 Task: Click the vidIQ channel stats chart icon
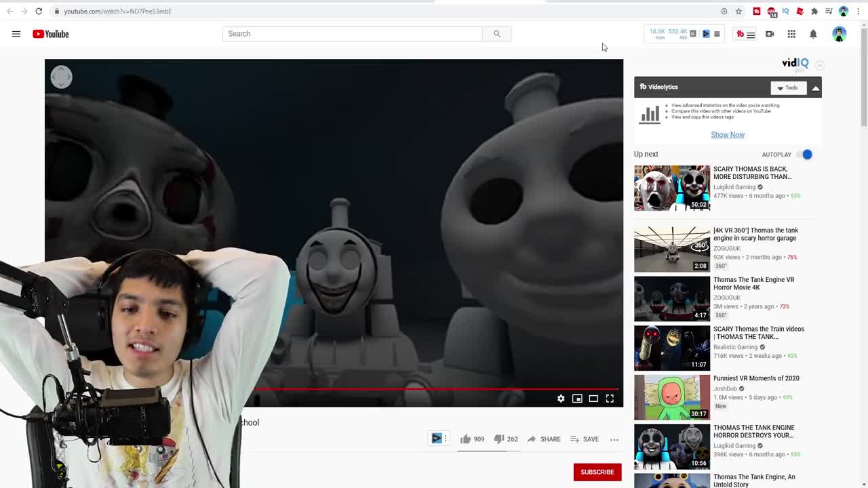click(x=693, y=34)
